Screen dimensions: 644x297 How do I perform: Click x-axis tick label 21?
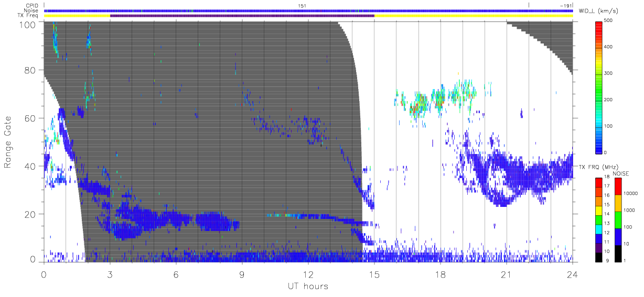coord(506,274)
